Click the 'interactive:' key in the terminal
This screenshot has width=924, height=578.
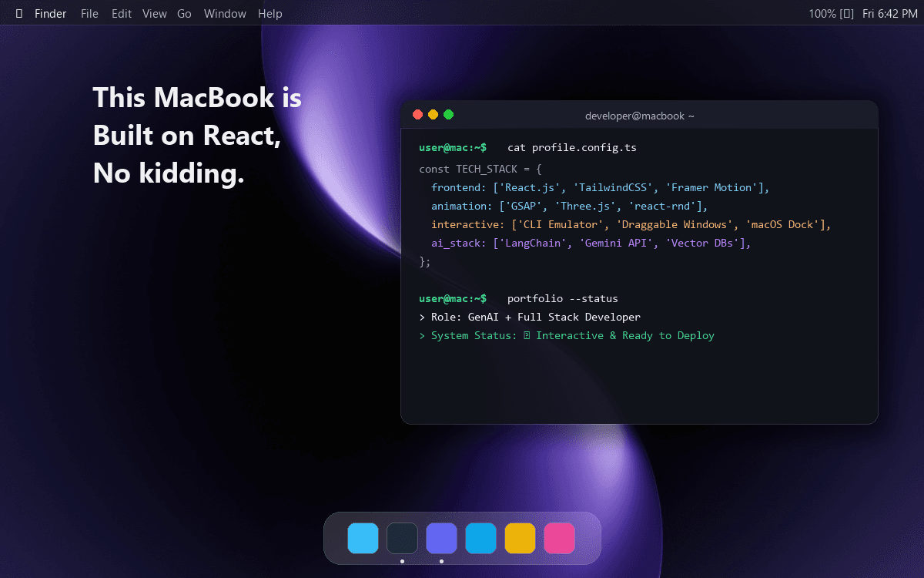(x=468, y=224)
